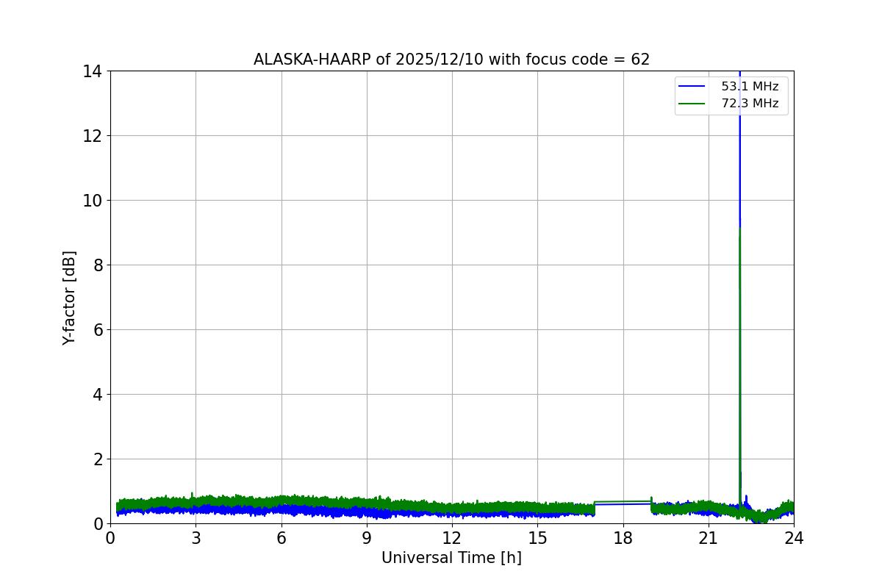Click the x-axis tick label 6
The image size is (882, 588).
(282, 538)
